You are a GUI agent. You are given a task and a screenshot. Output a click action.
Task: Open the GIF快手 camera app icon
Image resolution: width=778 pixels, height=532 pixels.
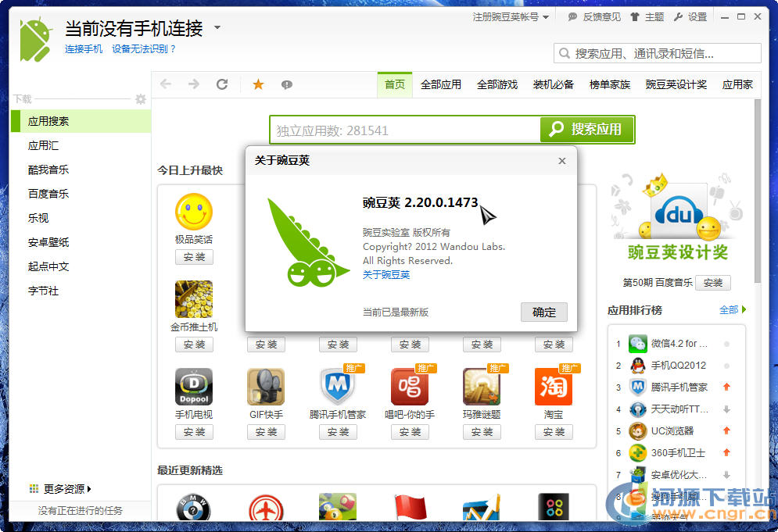coord(266,387)
